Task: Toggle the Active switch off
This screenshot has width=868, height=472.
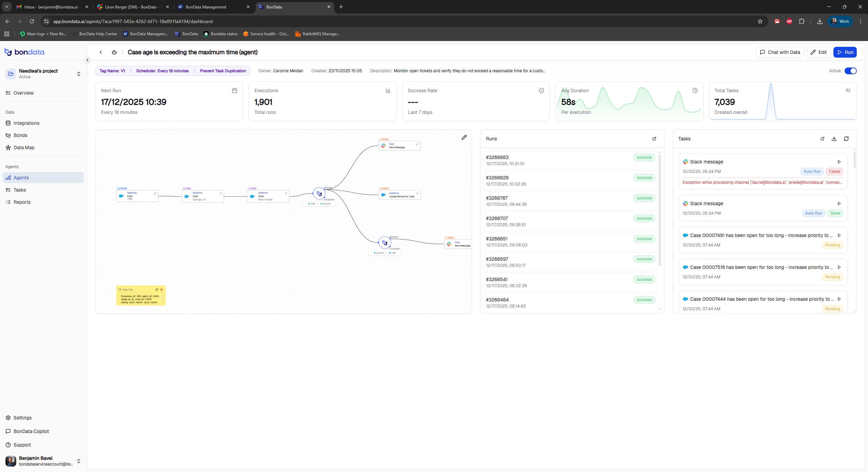Action: click(x=850, y=71)
